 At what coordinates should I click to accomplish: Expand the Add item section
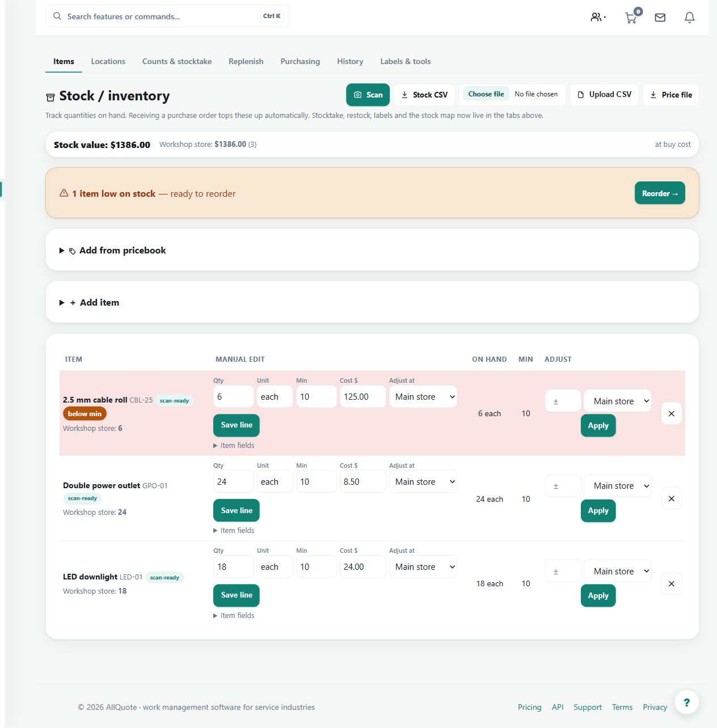[x=90, y=303]
